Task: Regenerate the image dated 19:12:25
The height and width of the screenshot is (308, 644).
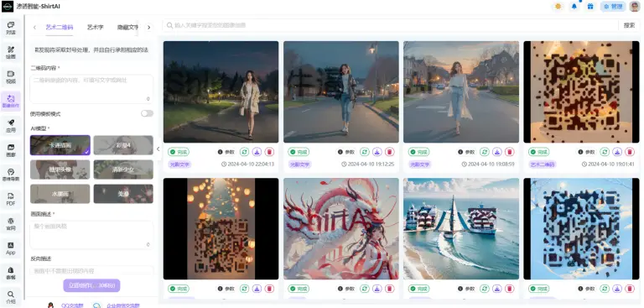Action: tap(364, 152)
